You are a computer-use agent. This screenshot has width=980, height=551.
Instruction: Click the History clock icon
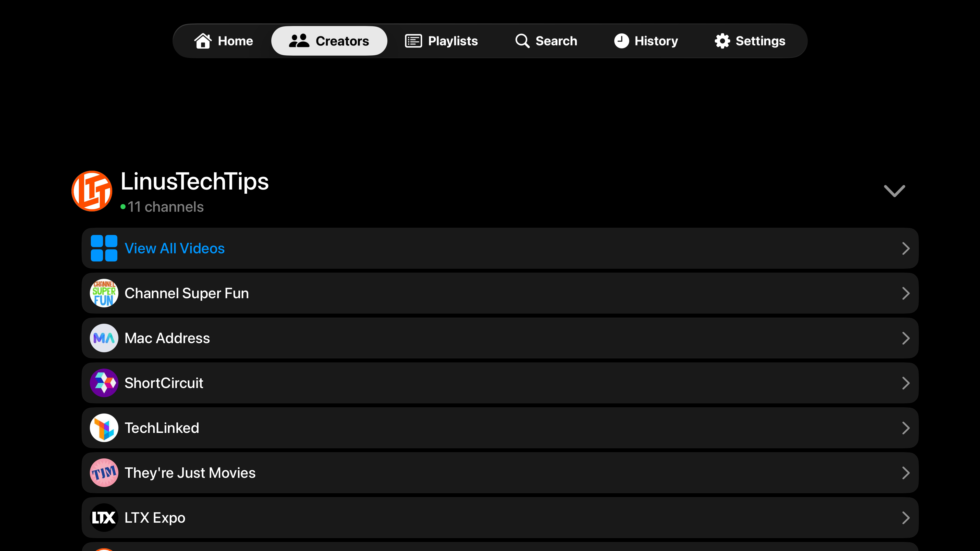click(x=622, y=41)
